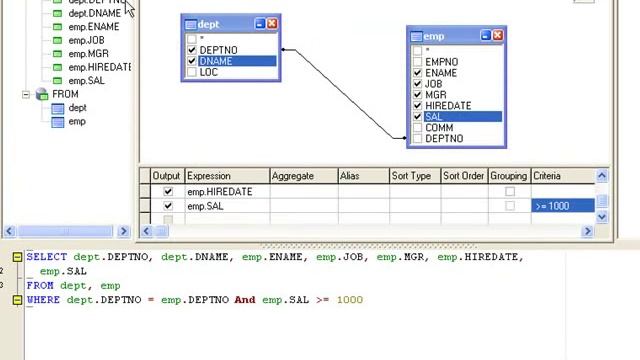The height and width of the screenshot is (360, 640).
Task: Select emp under FROM in tree
Action: 77,121
